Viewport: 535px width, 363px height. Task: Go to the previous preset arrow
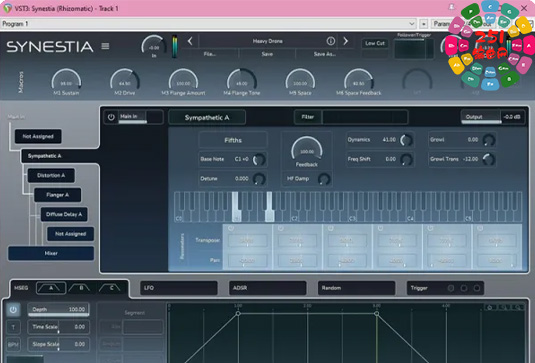(190, 41)
